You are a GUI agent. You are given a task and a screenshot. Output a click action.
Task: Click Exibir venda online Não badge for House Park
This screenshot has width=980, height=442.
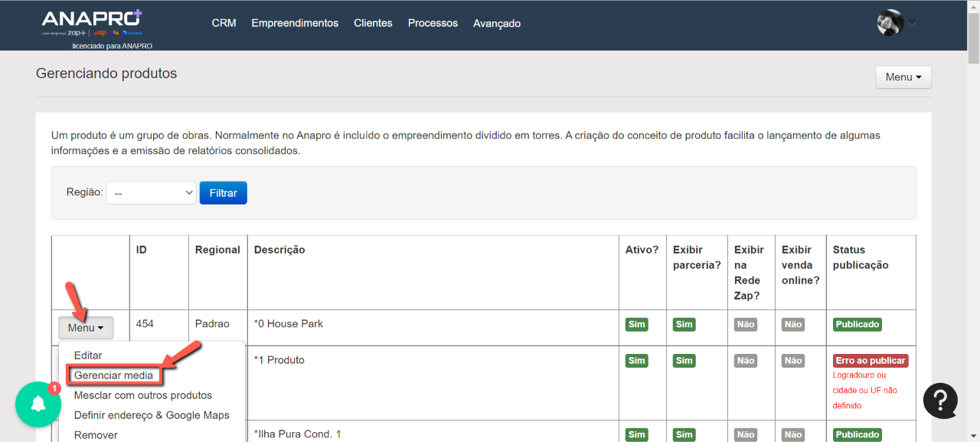(792, 324)
